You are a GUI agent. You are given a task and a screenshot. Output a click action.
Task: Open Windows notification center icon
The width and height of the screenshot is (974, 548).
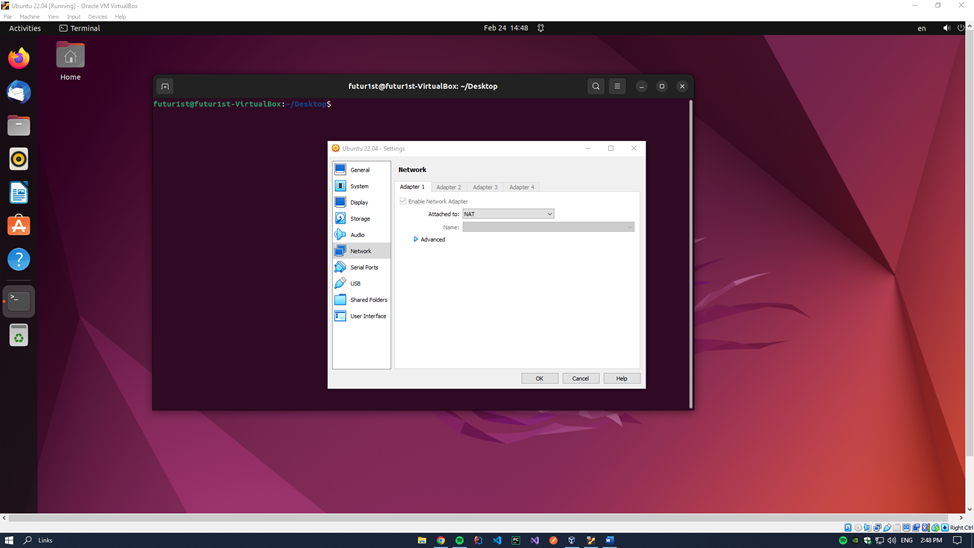(x=957, y=541)
